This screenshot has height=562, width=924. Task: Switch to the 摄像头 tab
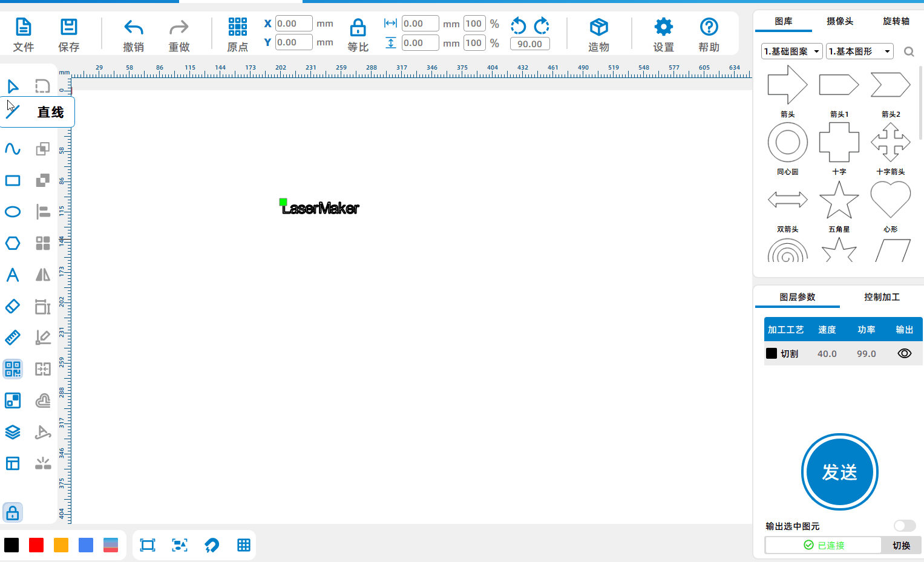(x=840, y=21)
